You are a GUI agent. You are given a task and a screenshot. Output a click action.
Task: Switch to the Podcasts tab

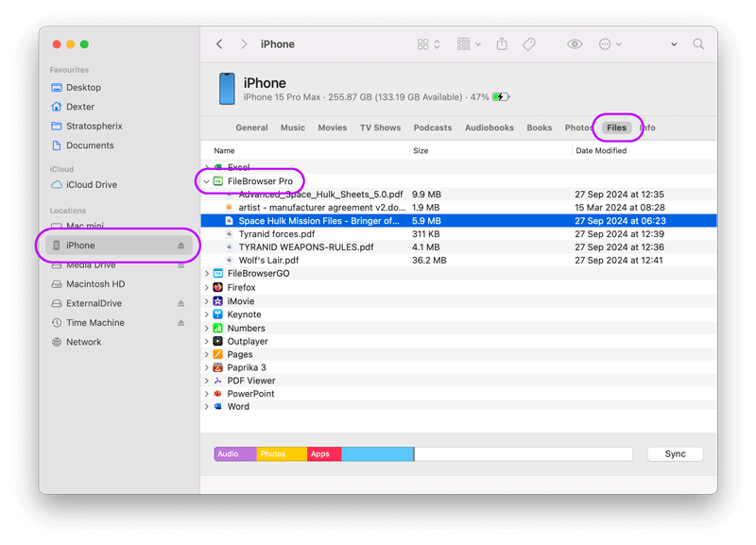point(432,128)
